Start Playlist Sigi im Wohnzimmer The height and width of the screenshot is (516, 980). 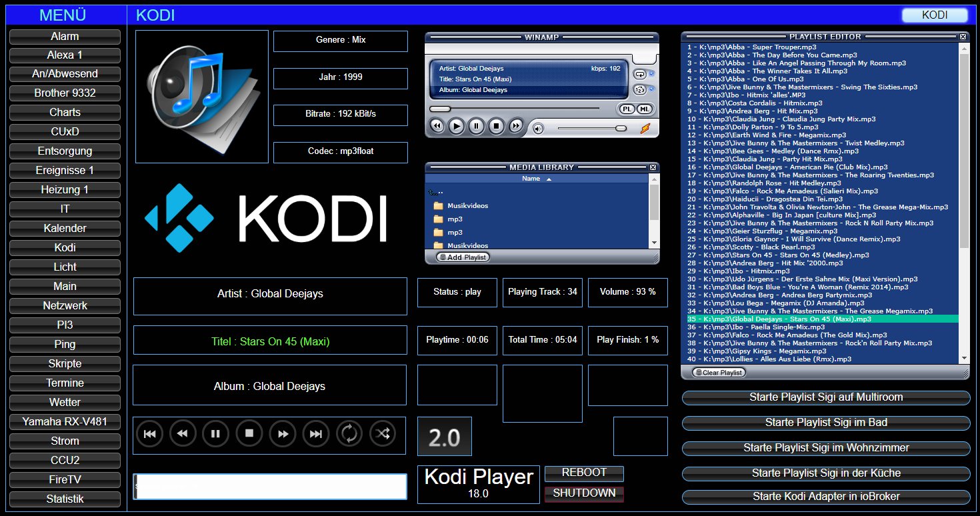(826, 448)
